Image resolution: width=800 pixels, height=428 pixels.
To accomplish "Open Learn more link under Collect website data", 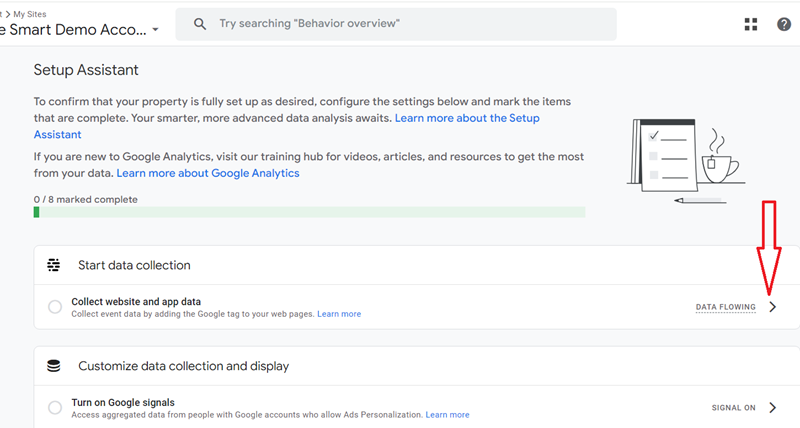I will [x=339, y=314].
